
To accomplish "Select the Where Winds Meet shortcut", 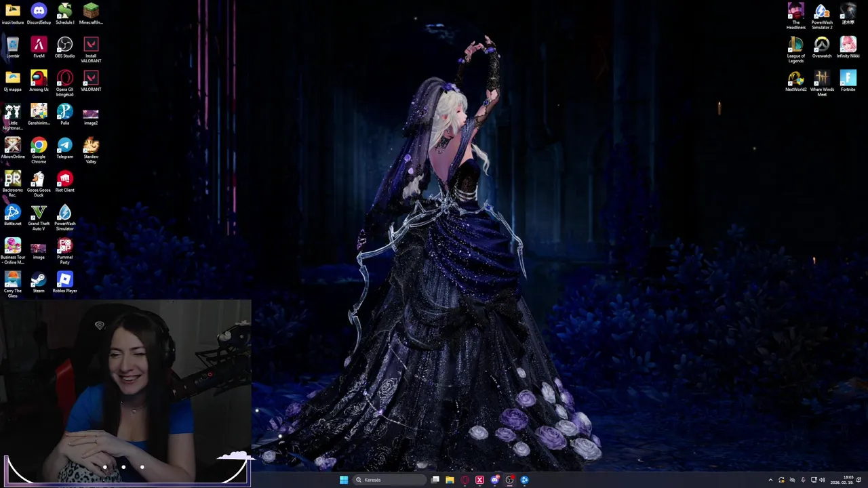I will (x=822, y=83).
